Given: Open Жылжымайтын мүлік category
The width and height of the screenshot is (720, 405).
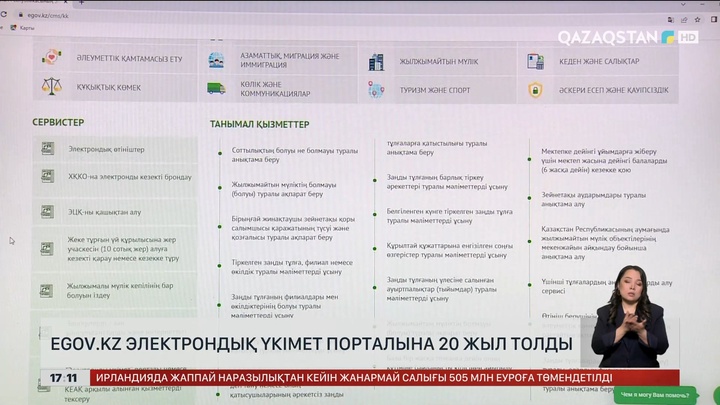Looking at the screenshot, I should 438,62.
